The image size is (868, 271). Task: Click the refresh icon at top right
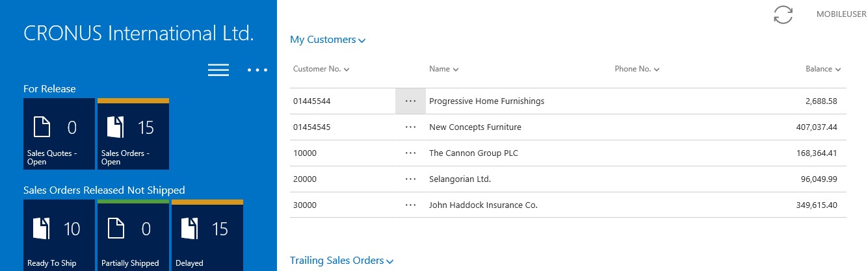(x=783, y=15)
